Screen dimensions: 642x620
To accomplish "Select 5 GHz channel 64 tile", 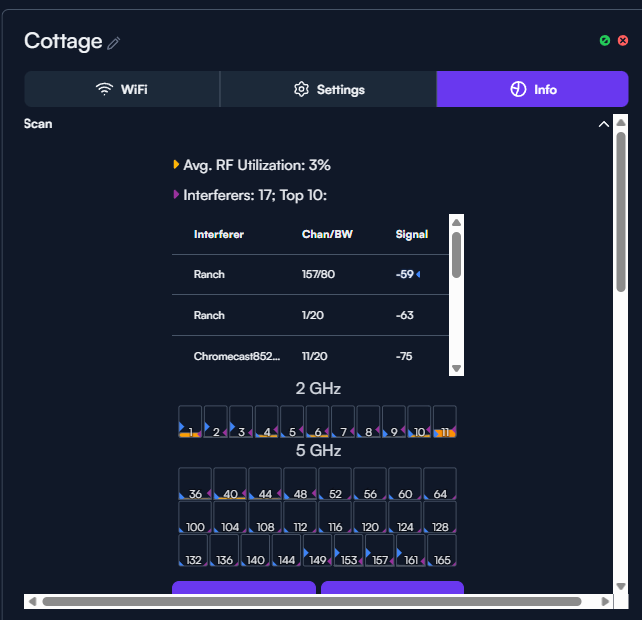I will coord(440,483).
